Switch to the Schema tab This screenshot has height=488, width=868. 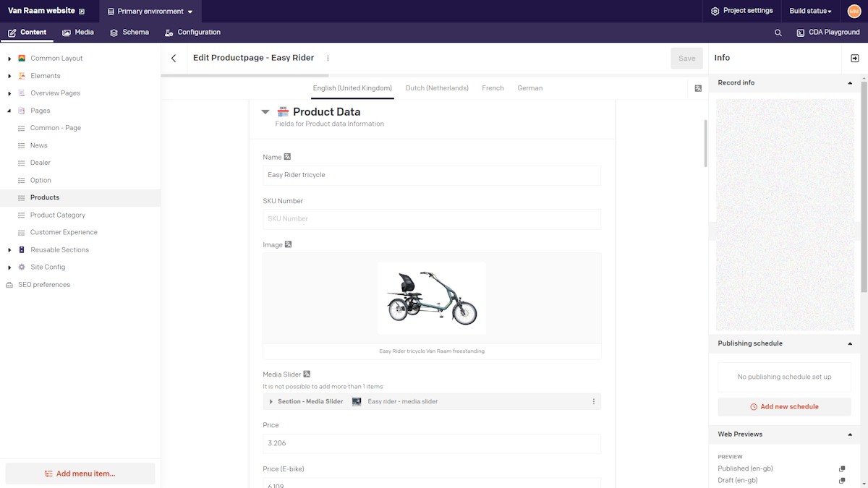129,33
